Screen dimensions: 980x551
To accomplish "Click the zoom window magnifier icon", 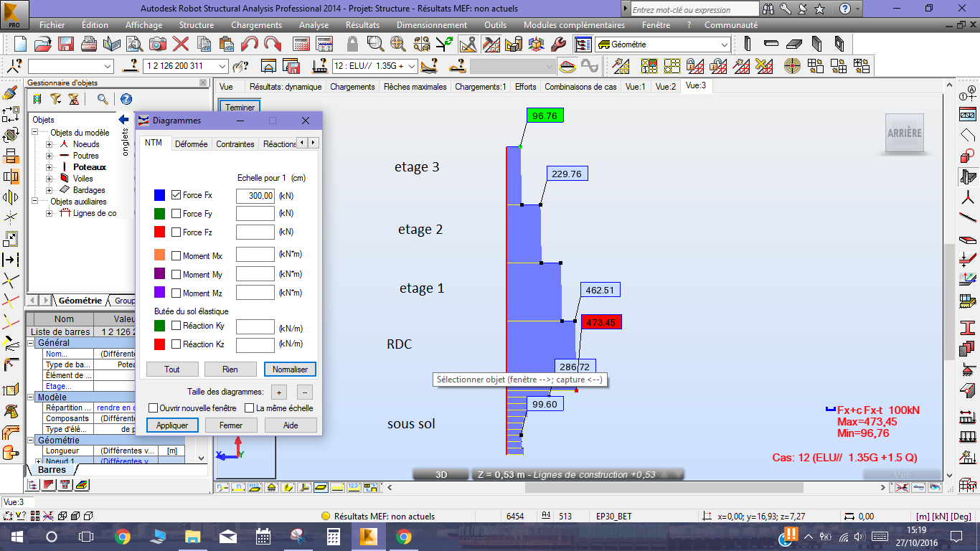I will click(375, 44).
